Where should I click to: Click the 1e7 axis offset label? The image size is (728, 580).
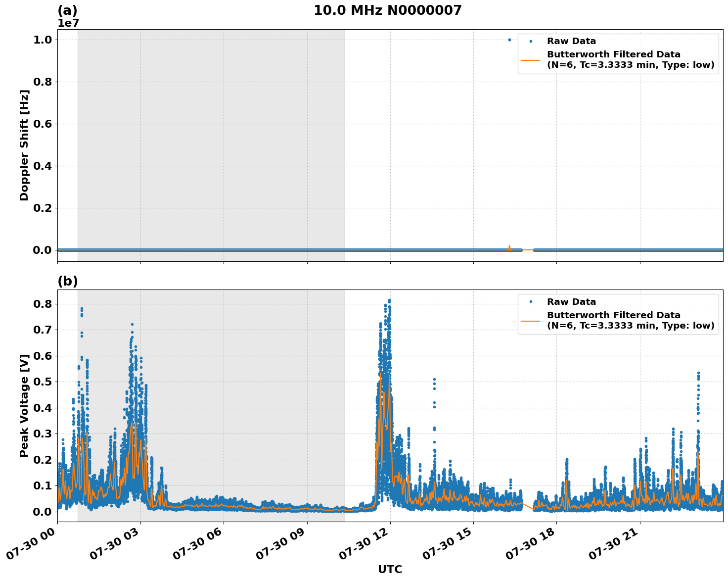click(69, 22)
